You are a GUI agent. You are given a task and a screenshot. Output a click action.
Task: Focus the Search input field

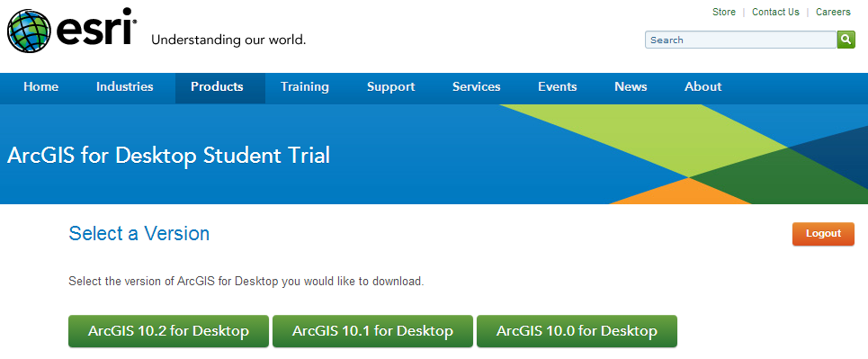740,40
